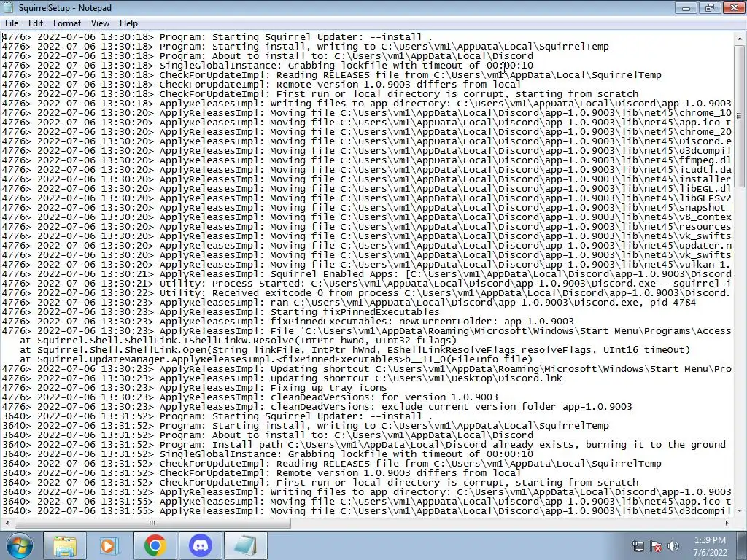Open Windows Explorer from taskbar
Image resolution: width=747 pixels, height=560 pixels.
(x=65, y=545)
